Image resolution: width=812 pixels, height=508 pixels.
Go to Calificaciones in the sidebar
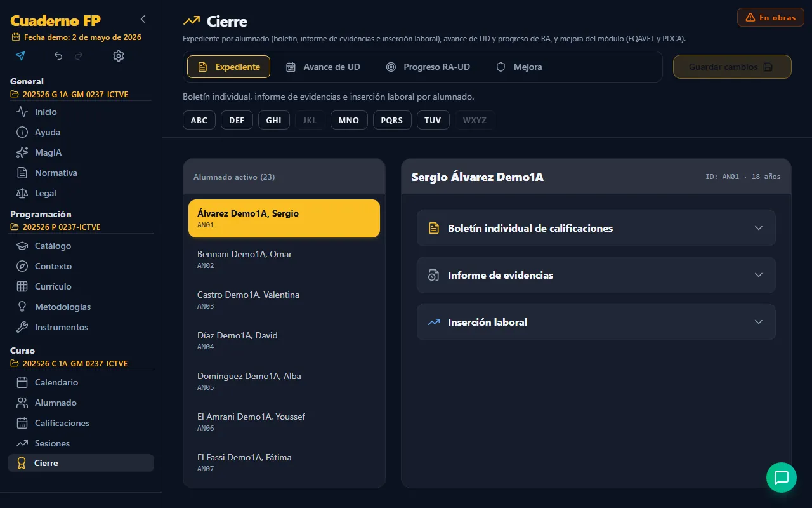tap(81, 423)
